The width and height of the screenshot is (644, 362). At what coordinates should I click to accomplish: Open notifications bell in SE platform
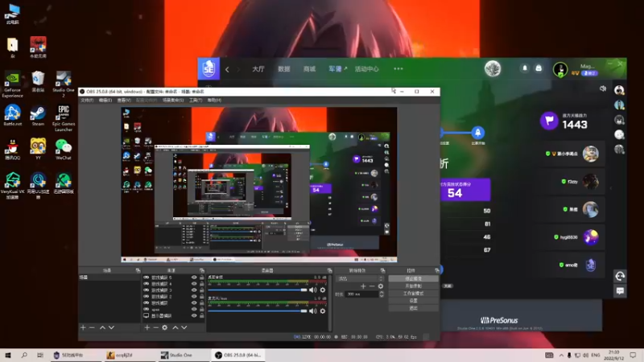[x=525, y=68]
